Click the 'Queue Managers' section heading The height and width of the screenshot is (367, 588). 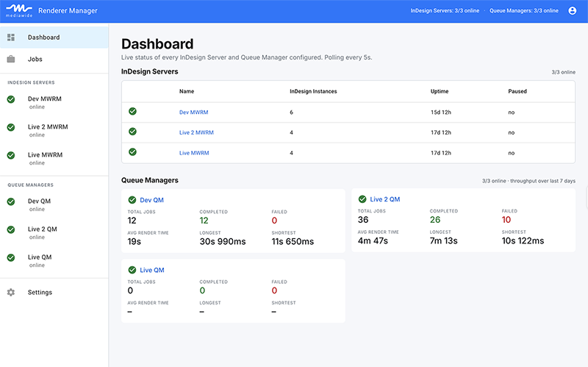(150, 180)
